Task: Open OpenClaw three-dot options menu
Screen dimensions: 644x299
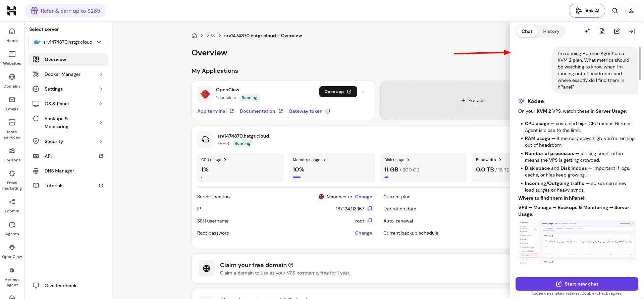Action: 364,92
